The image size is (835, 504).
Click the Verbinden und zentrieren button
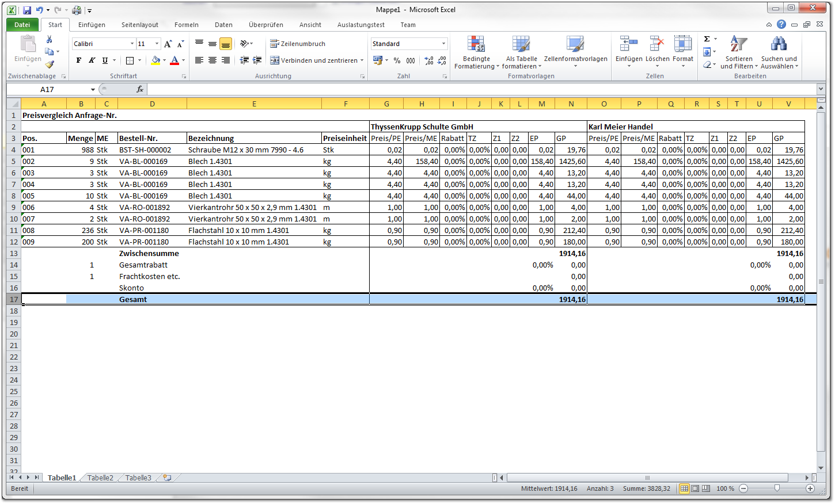pos(314,60)
